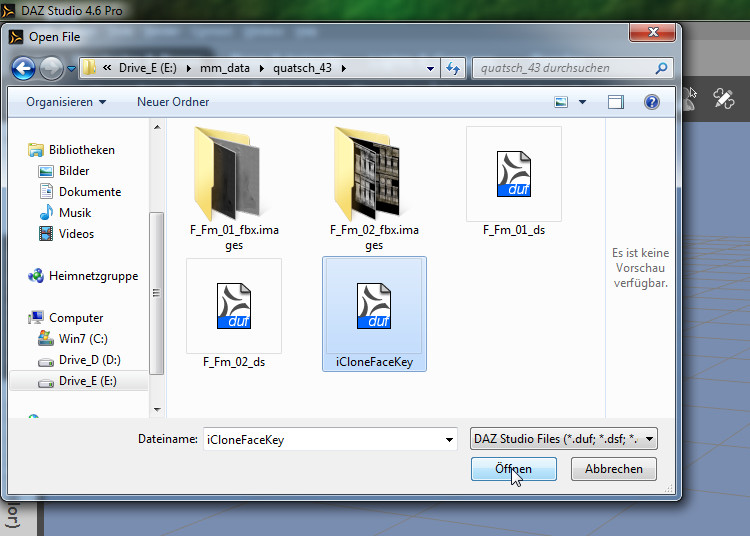
Task: Click the Abbrechen button
Action: pyautogui.click(x=614, y=469)
